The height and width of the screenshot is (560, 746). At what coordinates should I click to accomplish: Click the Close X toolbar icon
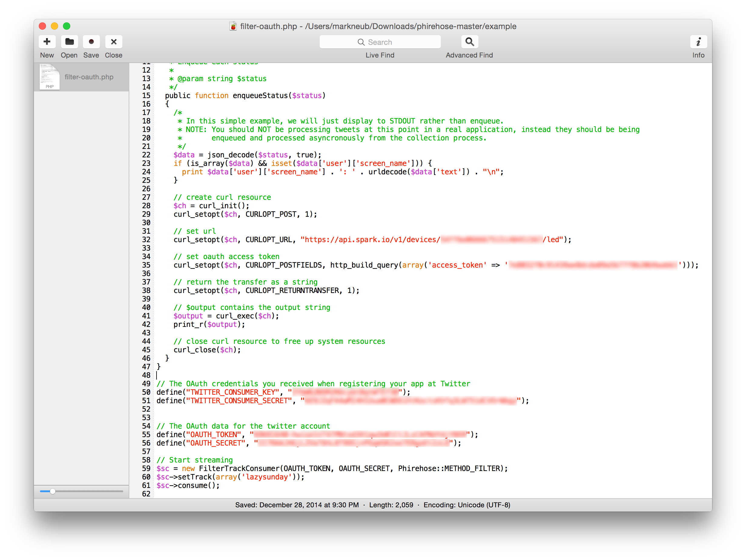click(x=114, y=42)
